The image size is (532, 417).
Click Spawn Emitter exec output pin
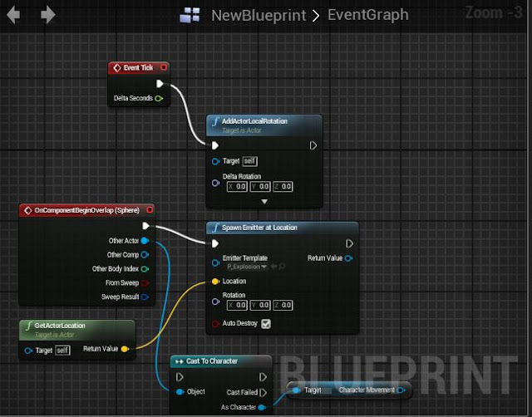[x=349, y=243]
